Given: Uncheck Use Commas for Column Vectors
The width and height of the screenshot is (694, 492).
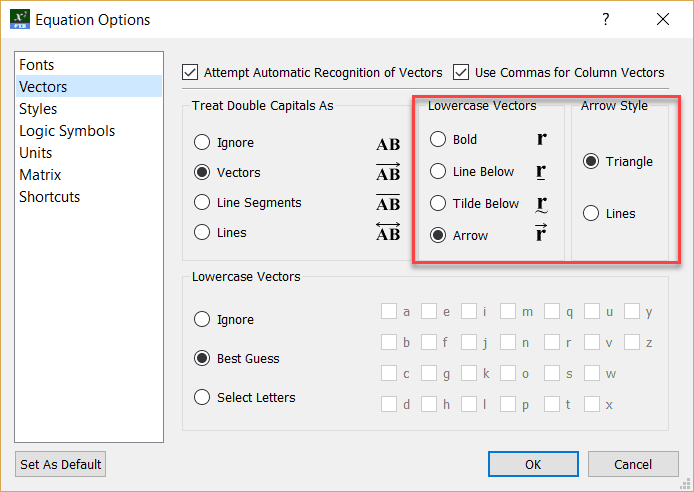Looking at the screenshot, I should [x=461, y=72].
